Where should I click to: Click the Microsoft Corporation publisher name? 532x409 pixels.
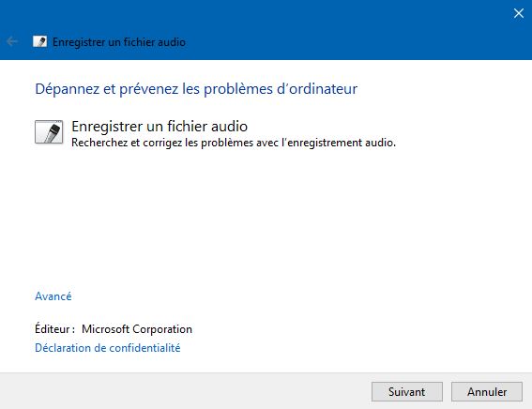tap(137, 329)
